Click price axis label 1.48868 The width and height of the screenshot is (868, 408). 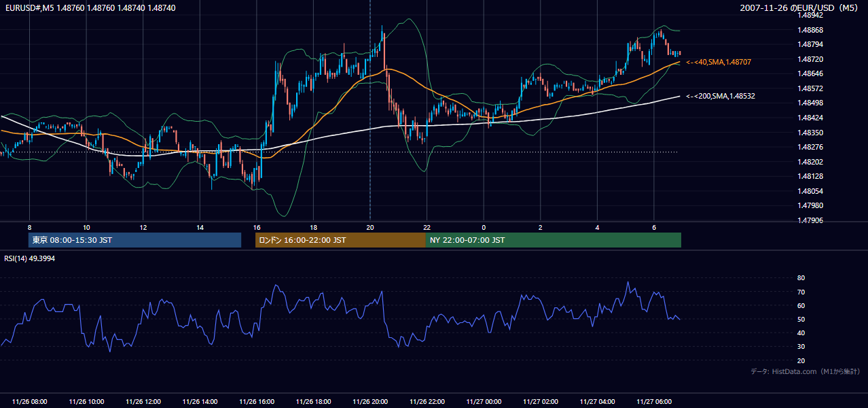pos(810,30)
